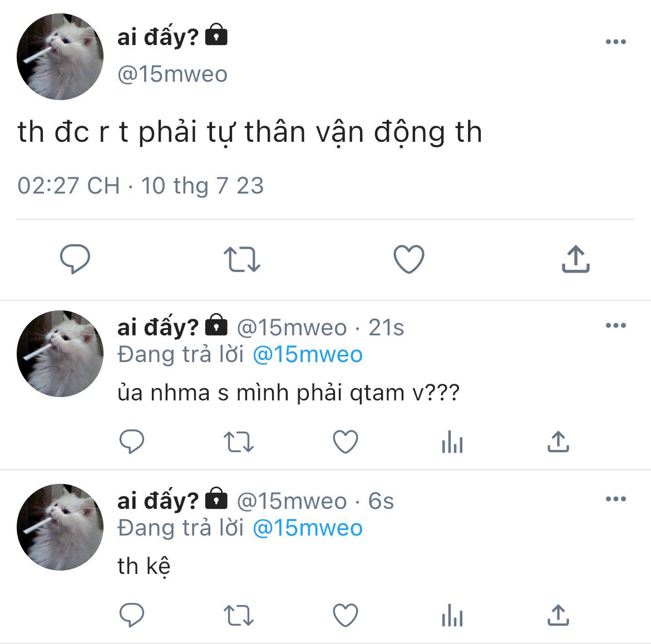The image size is (651, 644).
Task: Open the main tweet's cat profile picture
Action: click(60, 57)
